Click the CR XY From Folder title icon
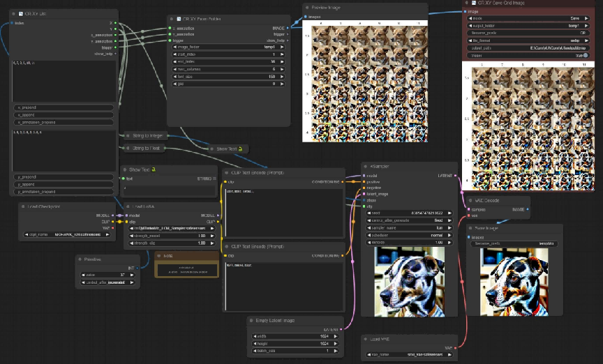 pos(179,19)
